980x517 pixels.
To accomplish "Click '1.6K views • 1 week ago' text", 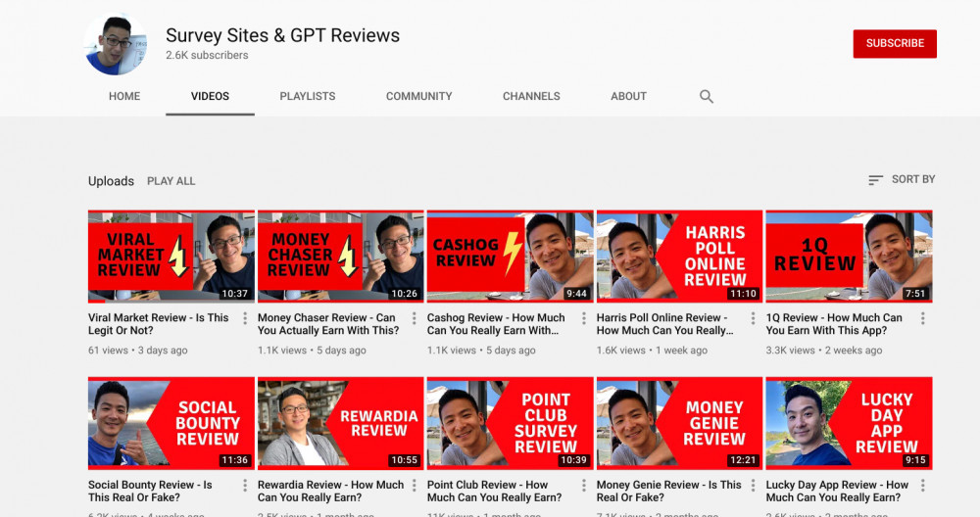I will point(652,351).
